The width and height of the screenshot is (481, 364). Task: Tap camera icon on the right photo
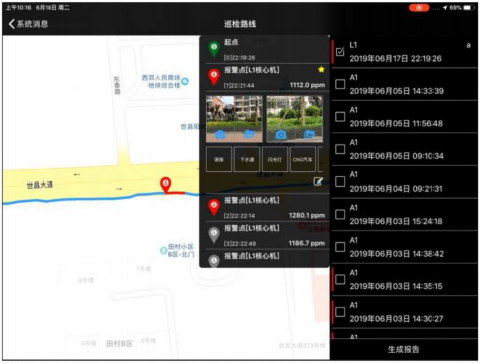pos(281,134)
